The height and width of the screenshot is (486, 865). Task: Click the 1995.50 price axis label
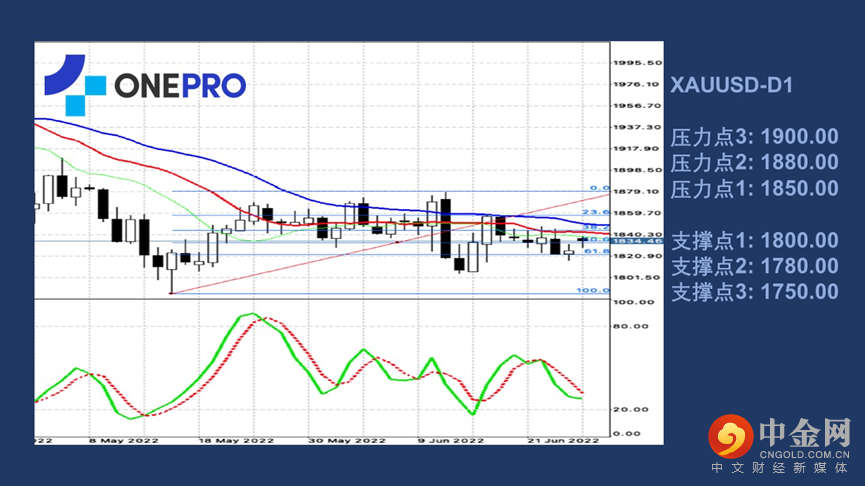(637, 63)
